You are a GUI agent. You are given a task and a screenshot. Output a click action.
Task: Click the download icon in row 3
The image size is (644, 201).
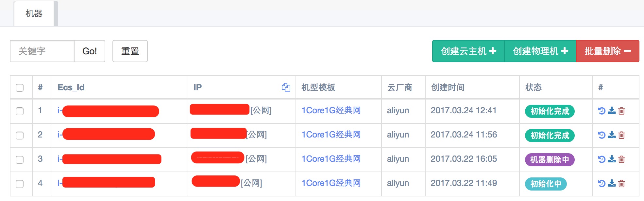pyautogui.click(x=612, y=159)
